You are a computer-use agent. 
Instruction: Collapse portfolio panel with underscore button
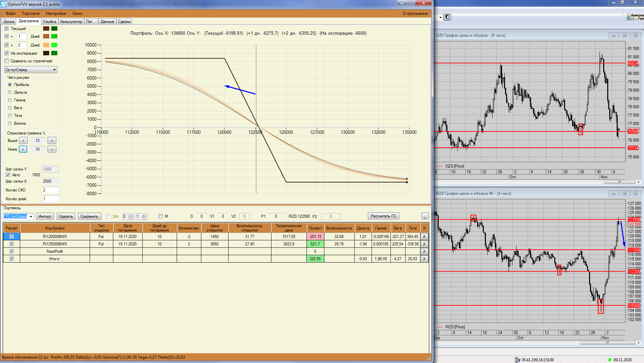(425, 216)
